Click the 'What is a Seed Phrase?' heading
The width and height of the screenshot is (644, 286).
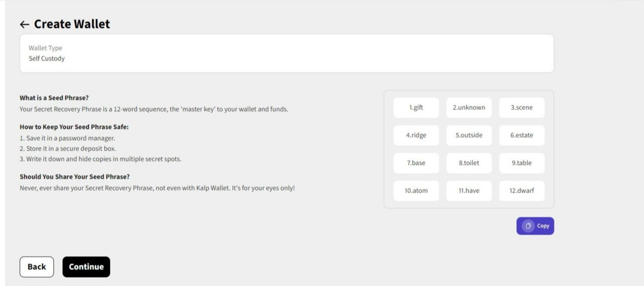[x=54, y=98]
